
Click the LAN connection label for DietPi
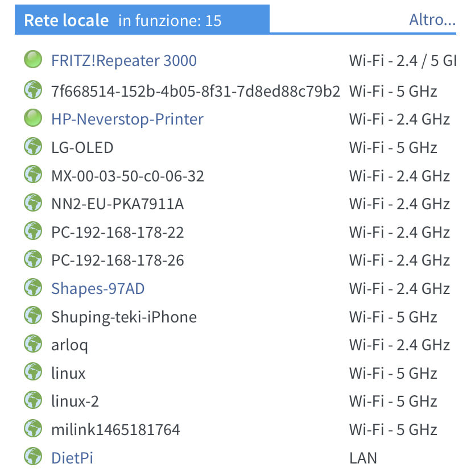[x=363, y=458]
